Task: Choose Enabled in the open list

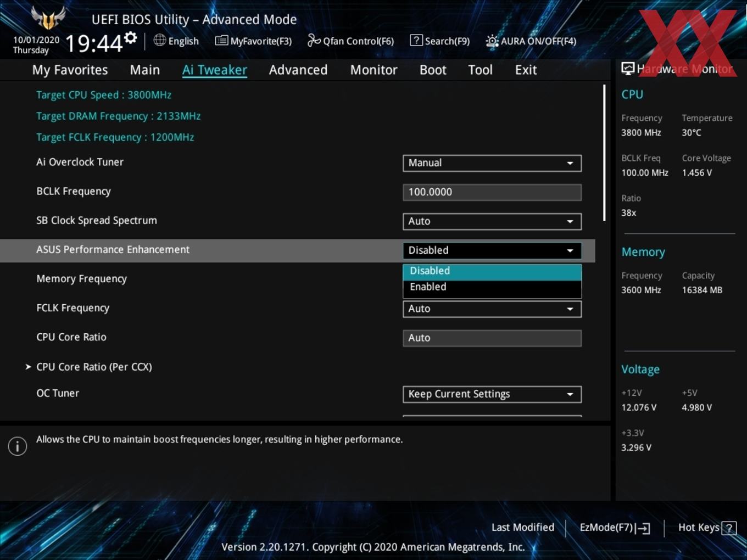Action: [x=492, y=287]
